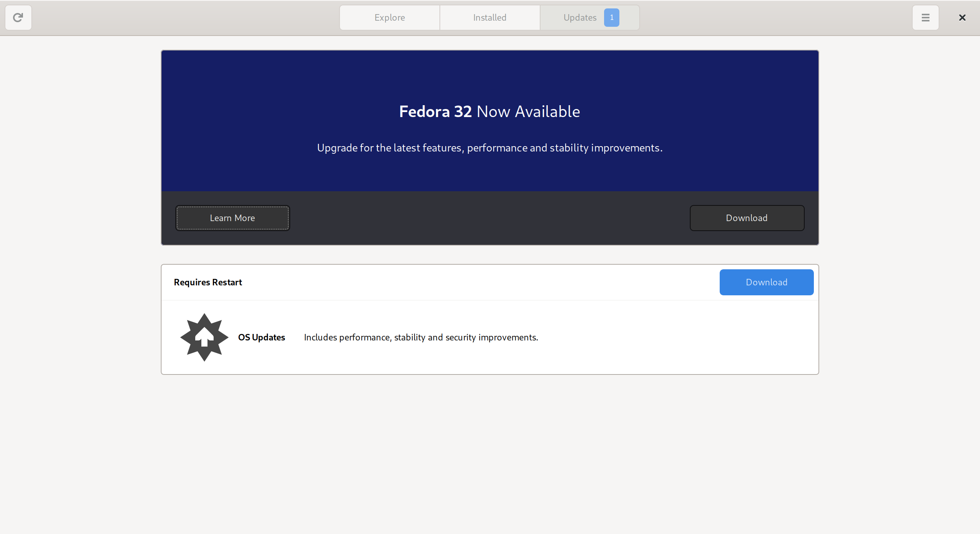Click the 'Requires Restart' heading
The image size is (980, 534).
[208, 282]
